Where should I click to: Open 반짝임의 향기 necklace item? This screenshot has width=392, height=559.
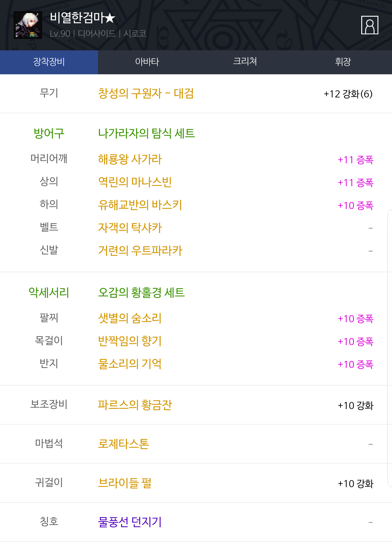pos(130,341)
